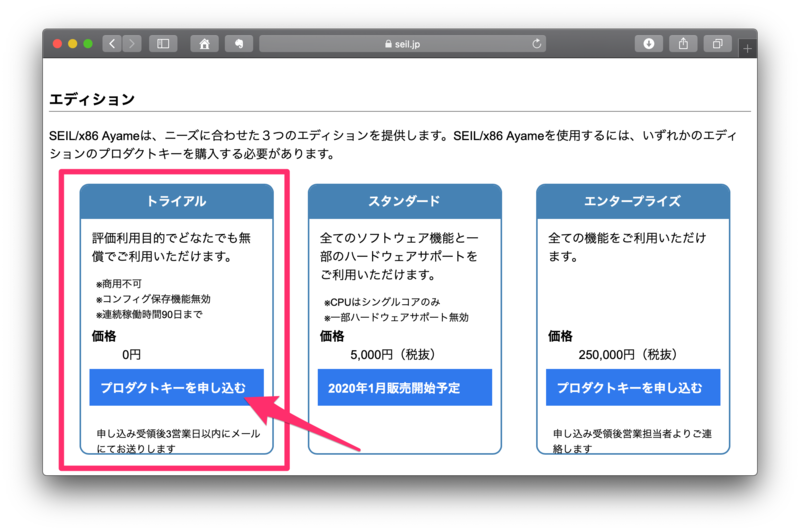This screenshot has width=800, height=532.
Task: Click the trial card description 評価利用目的でどなたでも
Action: [x=171, y=247]
